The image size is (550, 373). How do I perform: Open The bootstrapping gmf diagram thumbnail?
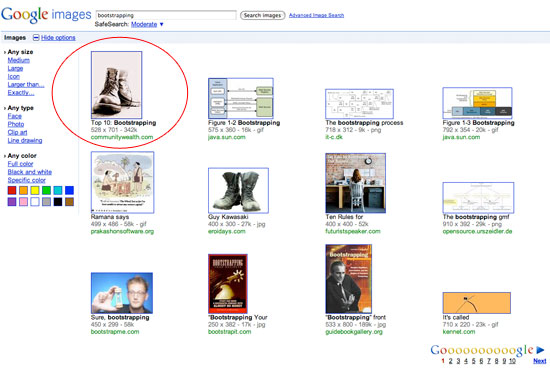click(478, 198)
